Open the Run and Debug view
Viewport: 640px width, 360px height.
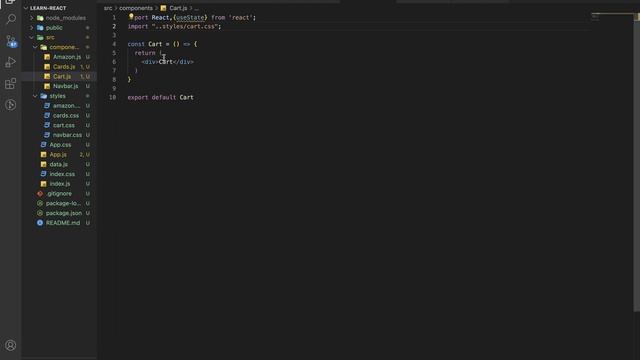11,62
